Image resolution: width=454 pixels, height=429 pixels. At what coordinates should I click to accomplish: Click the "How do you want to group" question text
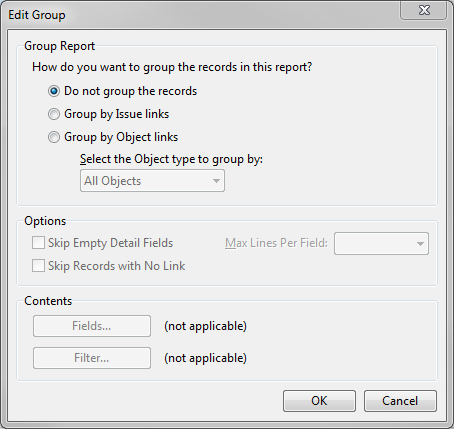[172, 67]
